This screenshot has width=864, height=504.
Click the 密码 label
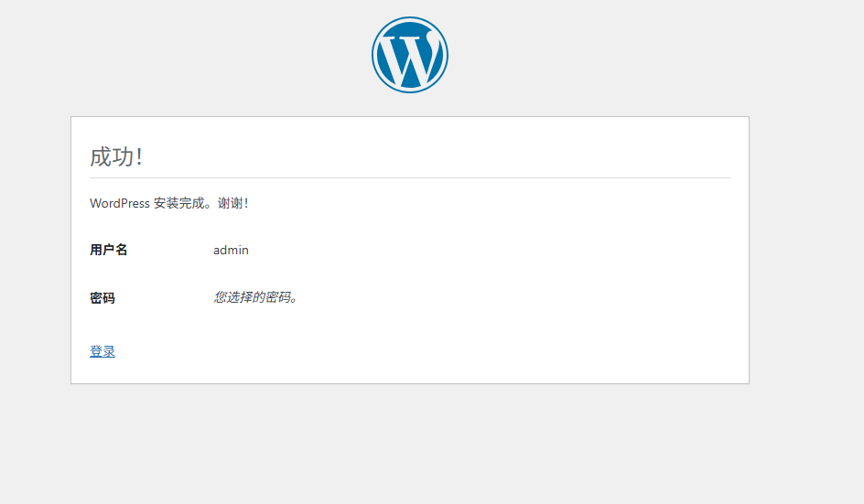[x=103, y=298]
